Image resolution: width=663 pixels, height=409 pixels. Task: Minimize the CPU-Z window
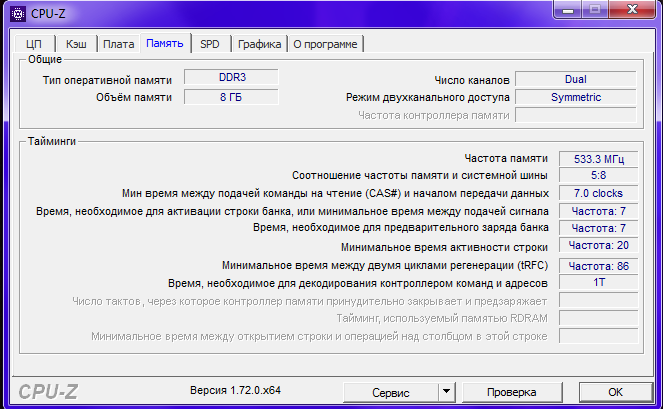point(568,10)
